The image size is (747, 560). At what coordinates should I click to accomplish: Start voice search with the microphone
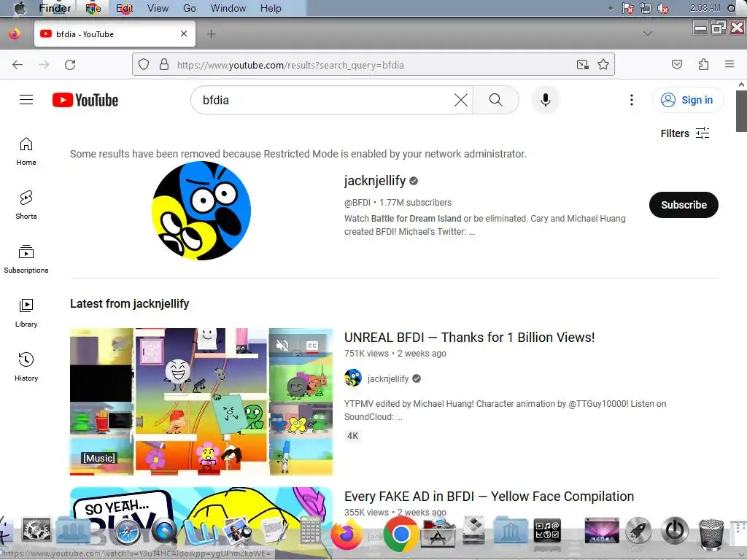point(546,100)
